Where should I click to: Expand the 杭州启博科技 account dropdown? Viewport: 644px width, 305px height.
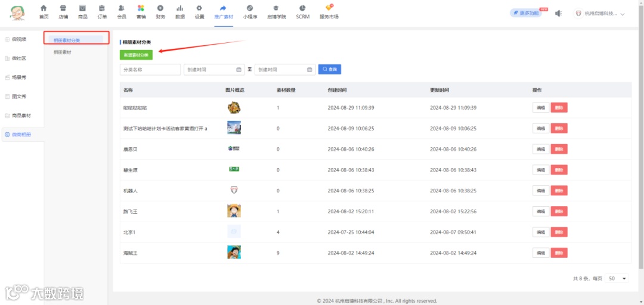[x=600, y=14]
